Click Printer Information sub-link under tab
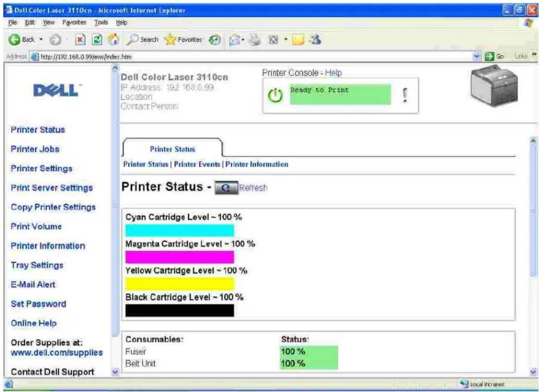Screen dimensions: 540x392 click(257, 164)
